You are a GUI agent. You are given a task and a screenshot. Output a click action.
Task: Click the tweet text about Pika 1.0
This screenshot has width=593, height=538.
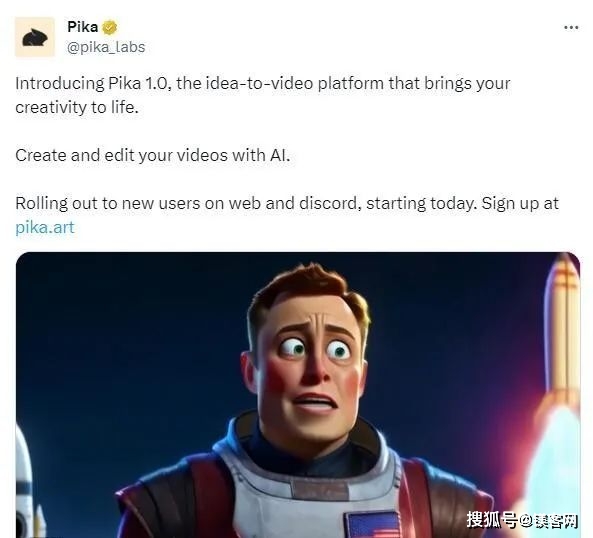[x=262, y=95]
